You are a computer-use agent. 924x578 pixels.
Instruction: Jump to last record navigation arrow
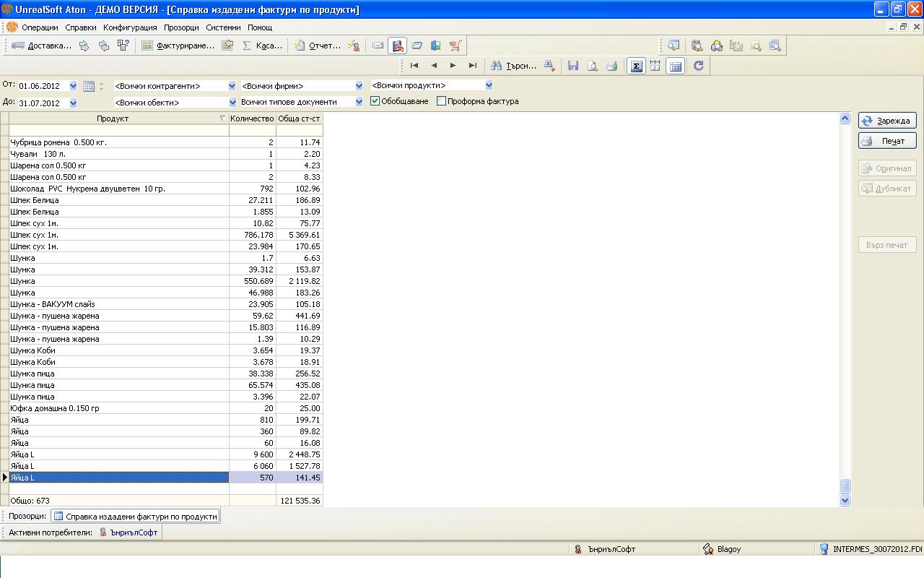[473, 66]
